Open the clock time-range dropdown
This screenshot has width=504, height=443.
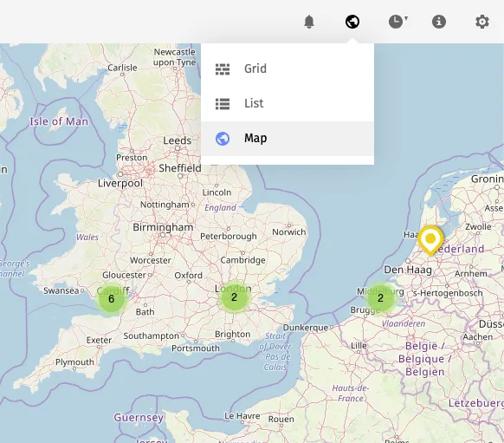pyautogui.click(x=398, y=22)
